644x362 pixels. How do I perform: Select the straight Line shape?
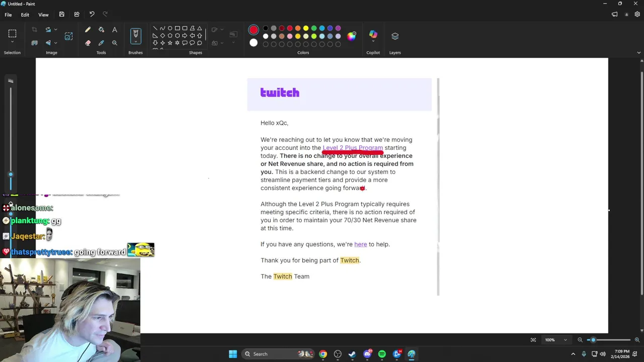[x=155, y=28]
